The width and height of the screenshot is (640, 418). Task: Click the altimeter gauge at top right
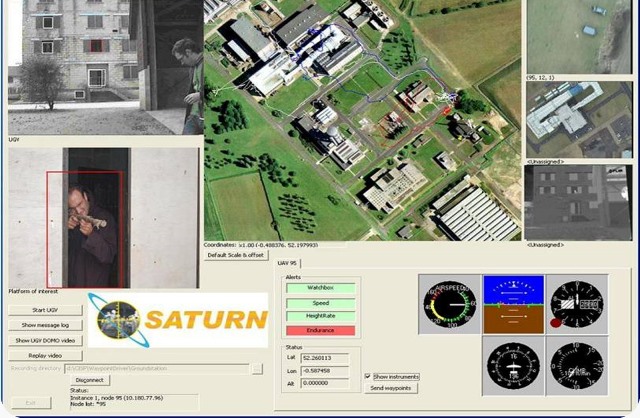[577, 304]
